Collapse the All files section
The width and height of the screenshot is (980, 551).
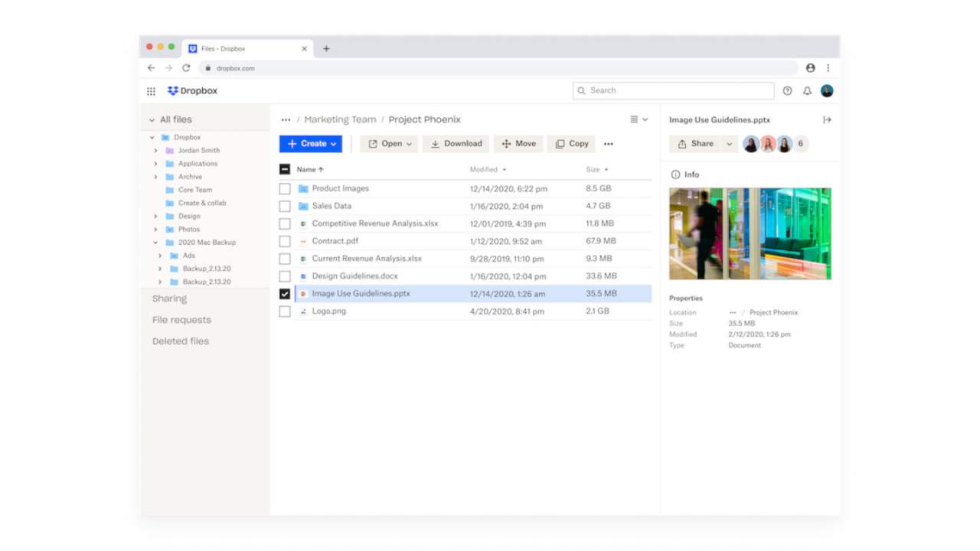152,120
